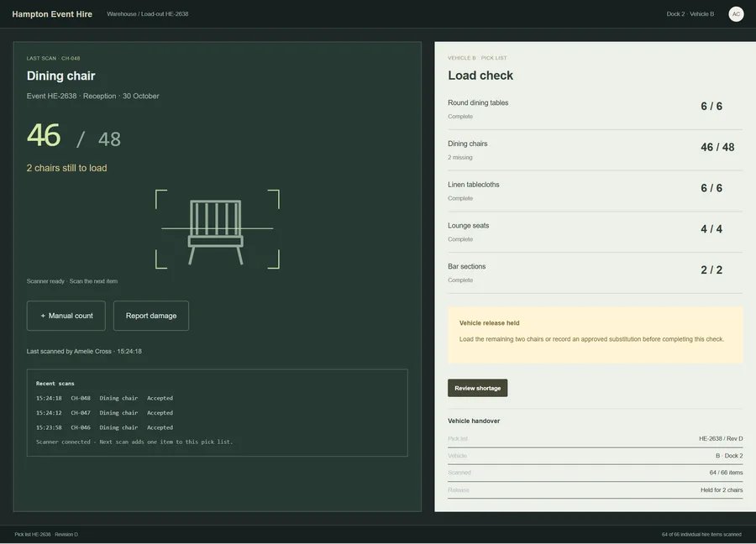This screenshot has width=756, height=544.
Task: Select the Dock 2 · Vehicle B label
Action: pyautogui.click(x=690, y=14)
